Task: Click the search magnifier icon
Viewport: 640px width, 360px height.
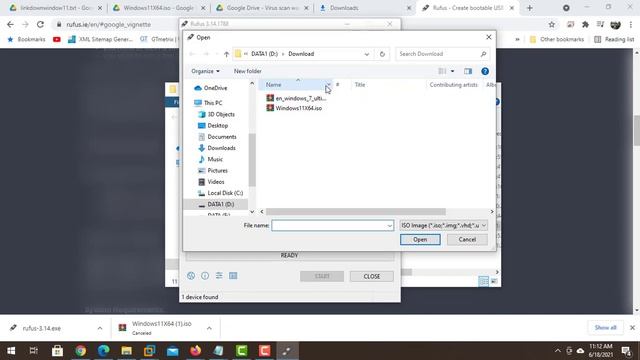Action: click(x=483, y=54)
